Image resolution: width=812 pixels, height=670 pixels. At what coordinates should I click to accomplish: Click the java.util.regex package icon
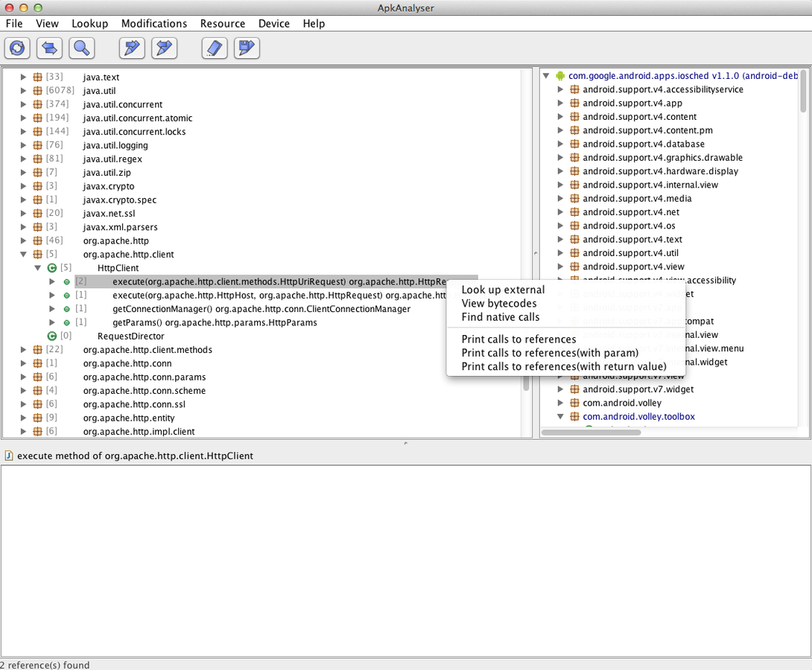[x=37, y=159]
